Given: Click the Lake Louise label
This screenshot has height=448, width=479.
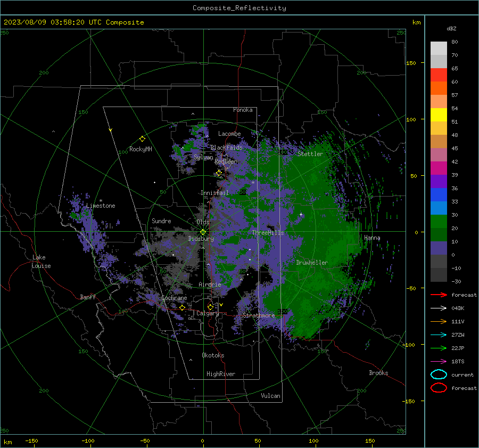Looking at the screenshot, I should tap(42, 262).
